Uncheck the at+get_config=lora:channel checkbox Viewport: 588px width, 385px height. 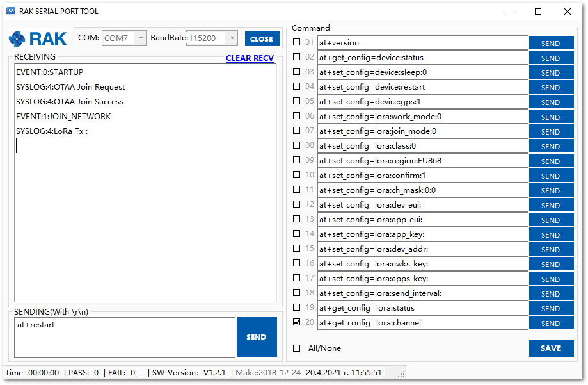tap(296, 322)
